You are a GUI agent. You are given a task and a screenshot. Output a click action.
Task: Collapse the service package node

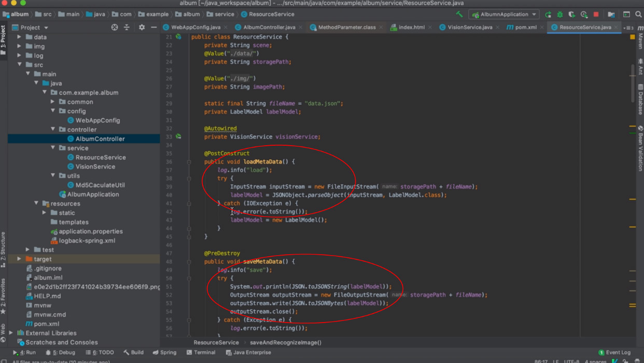(53, 148)
